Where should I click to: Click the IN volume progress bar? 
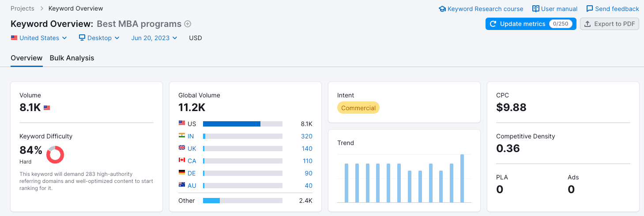click(243, 136)
